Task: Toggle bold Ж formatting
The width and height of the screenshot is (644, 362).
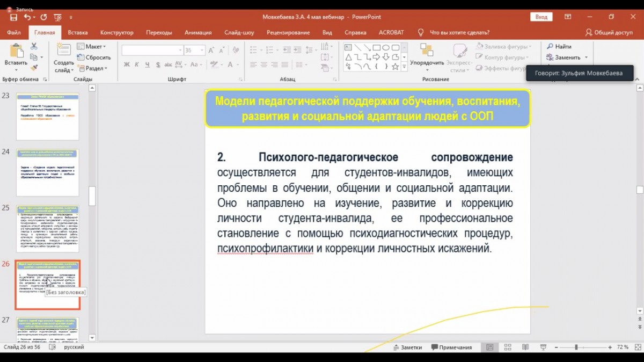Action: [127, 64]
